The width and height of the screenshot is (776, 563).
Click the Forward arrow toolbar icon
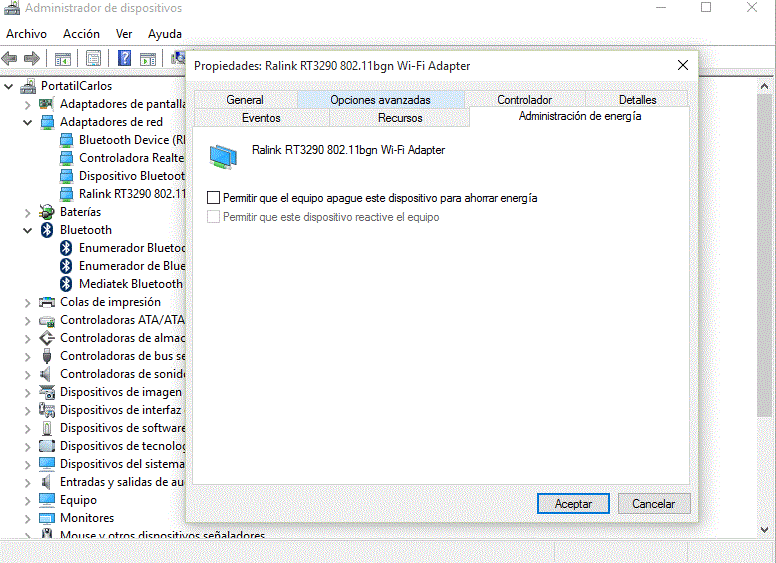click(x=32, y=58)
